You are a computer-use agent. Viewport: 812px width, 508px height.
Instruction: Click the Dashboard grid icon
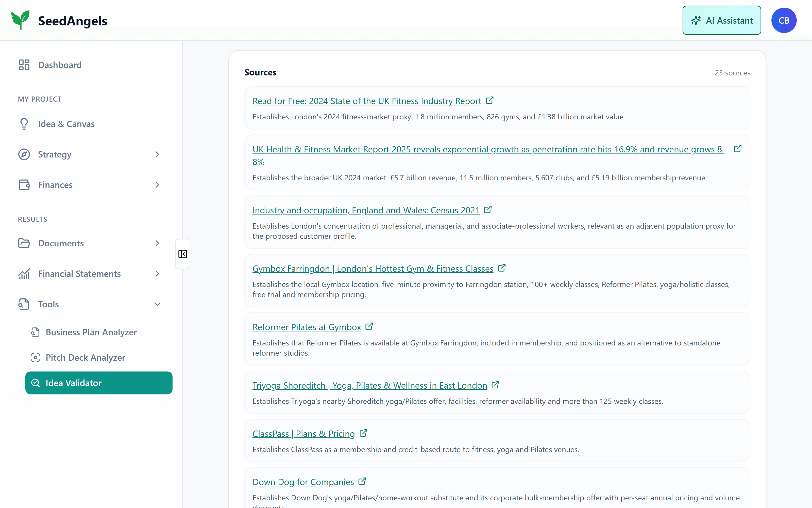coord(24,65)
